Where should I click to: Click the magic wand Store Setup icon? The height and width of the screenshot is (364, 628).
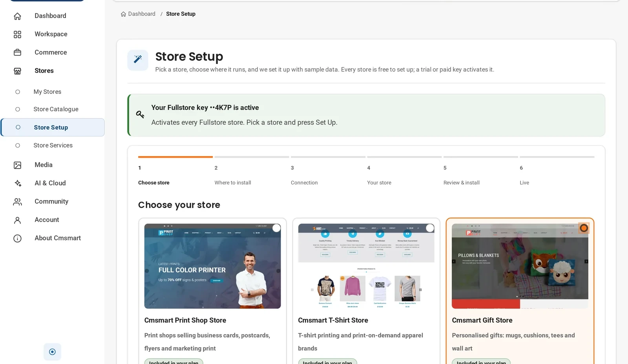click(138, 60)
